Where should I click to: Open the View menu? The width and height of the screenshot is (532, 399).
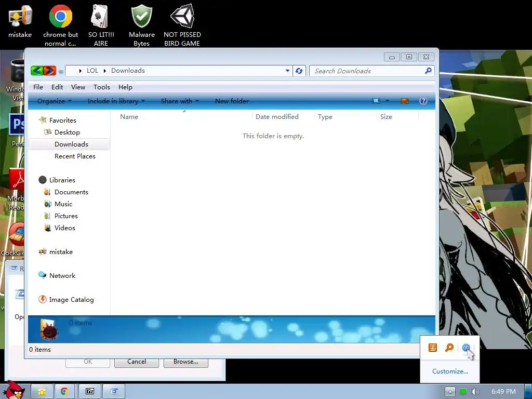tap(78, 87)
